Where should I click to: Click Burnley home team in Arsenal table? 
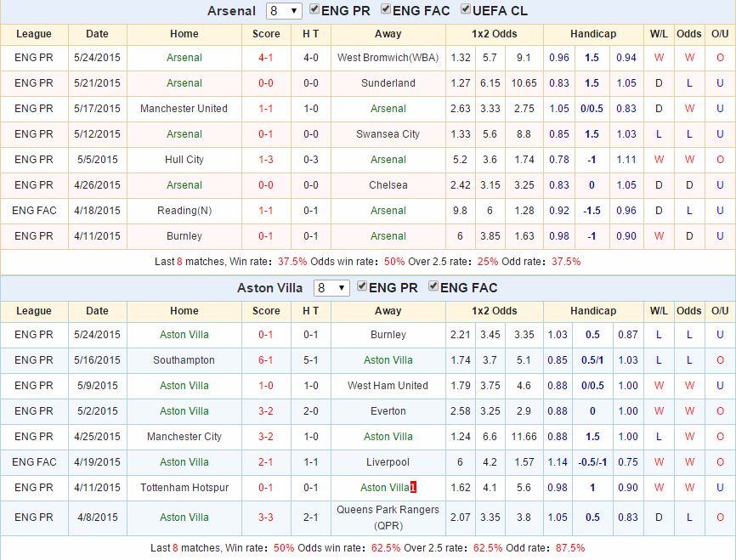coord(184,236)
